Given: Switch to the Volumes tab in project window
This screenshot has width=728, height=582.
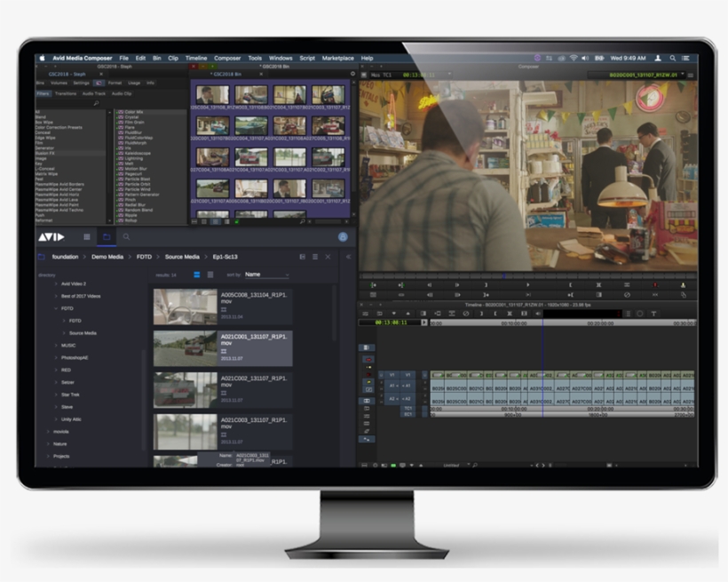Looking at the screenshot, I should (x=59, y=83).
